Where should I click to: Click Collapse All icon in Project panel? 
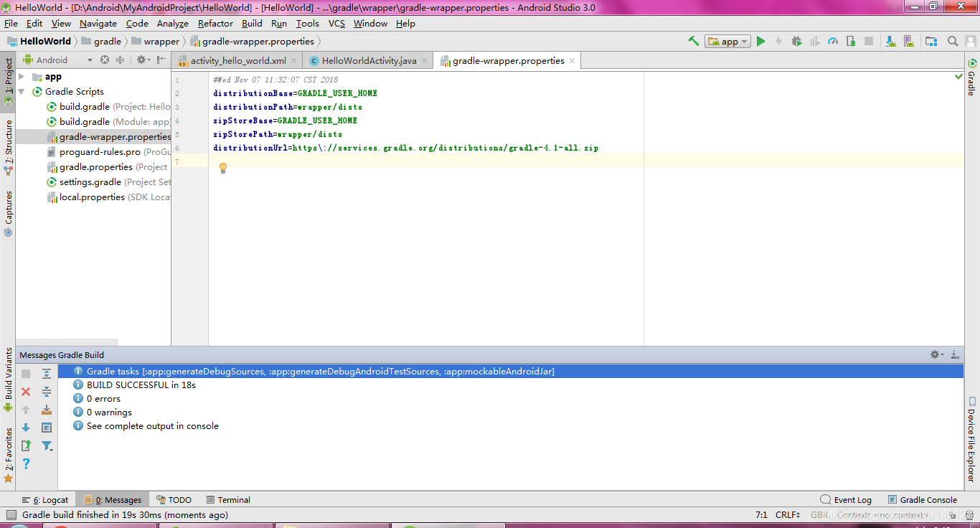pyautogui.click(x=120, y=60)
